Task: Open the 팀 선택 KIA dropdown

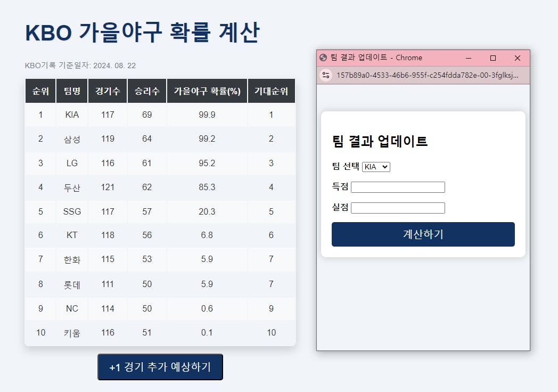Action: (376, 167)
